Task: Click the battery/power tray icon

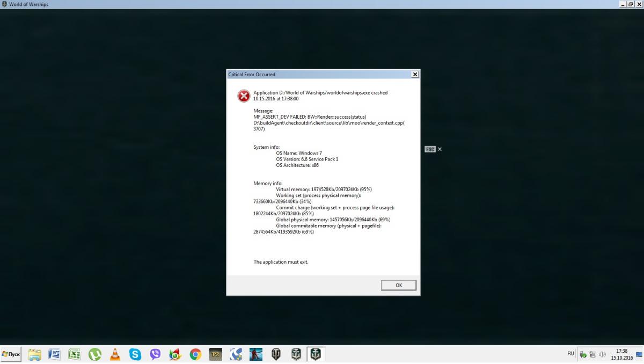Action: (x=583, y=354)
